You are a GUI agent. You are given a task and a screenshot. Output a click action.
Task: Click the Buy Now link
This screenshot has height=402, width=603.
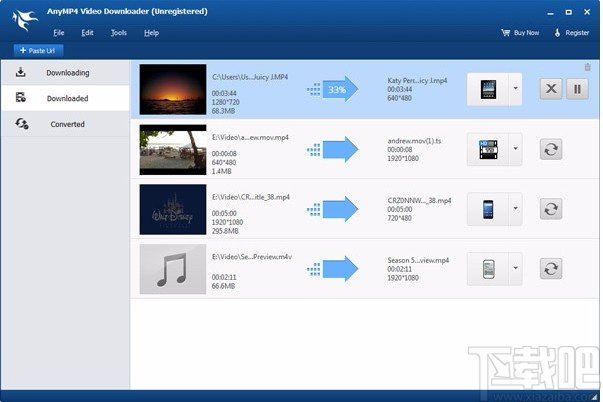(520, 33)
